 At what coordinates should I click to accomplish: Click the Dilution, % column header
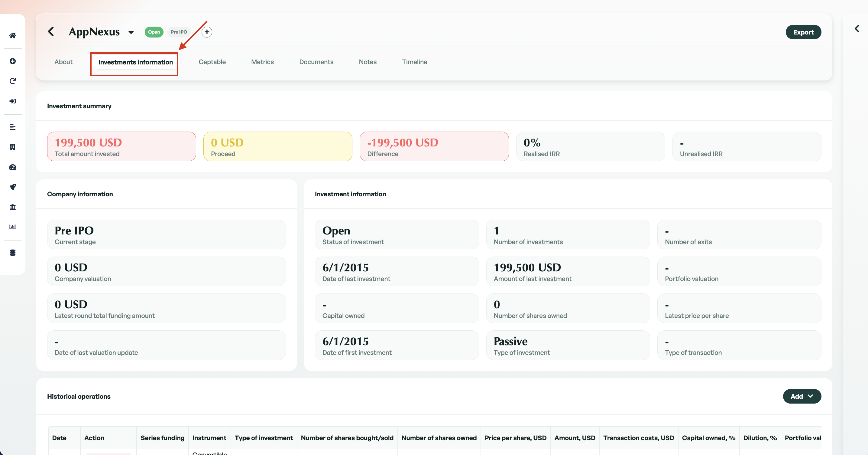pos(760,438)
